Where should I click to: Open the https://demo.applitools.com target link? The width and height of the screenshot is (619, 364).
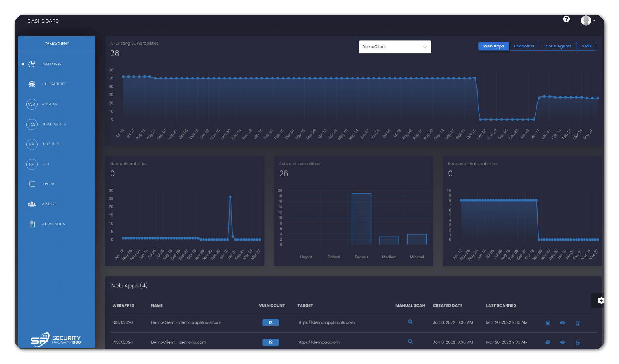click(x=326, y=322)
